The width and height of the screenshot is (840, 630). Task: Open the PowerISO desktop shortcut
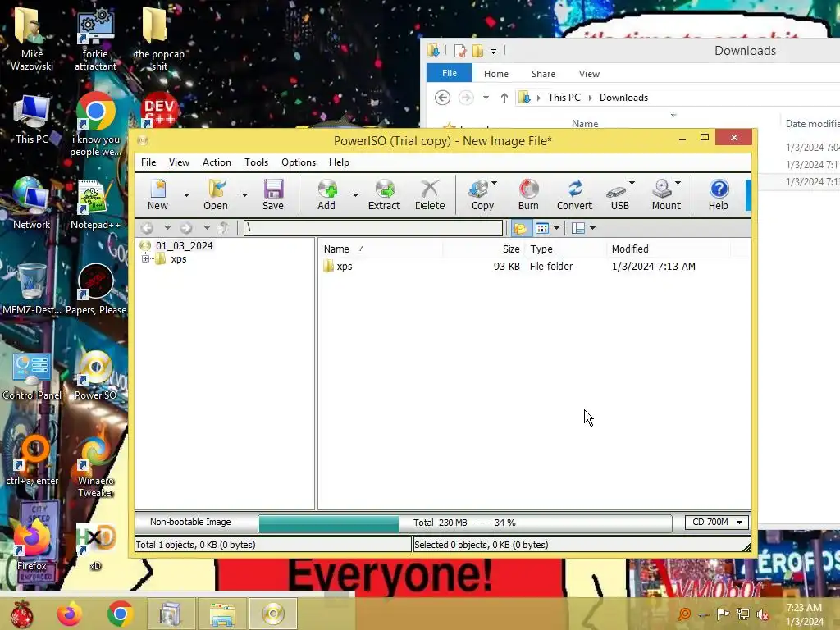click(95, 375)
